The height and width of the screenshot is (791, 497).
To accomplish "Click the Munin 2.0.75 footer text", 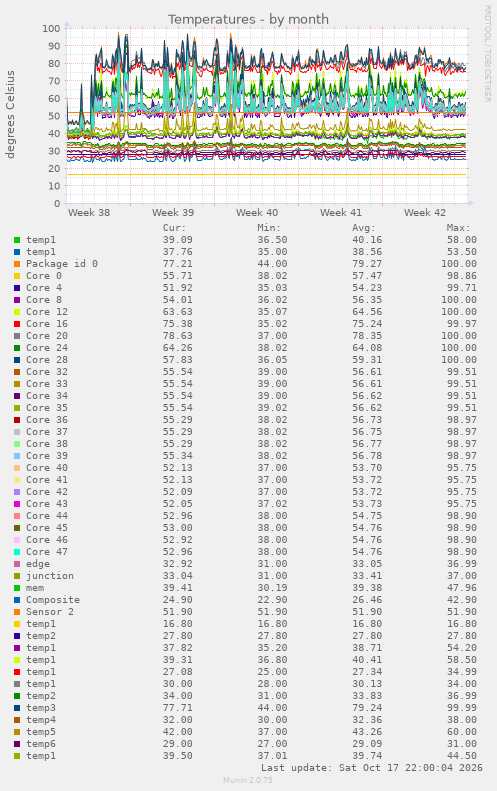I will [248, 780].
